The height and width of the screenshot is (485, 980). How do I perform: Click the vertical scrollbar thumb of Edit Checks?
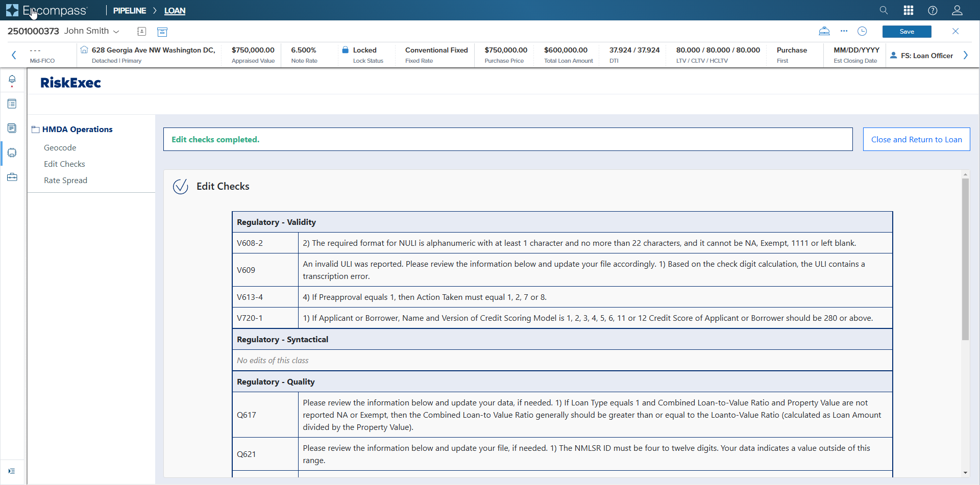click(x=965, y=259)
